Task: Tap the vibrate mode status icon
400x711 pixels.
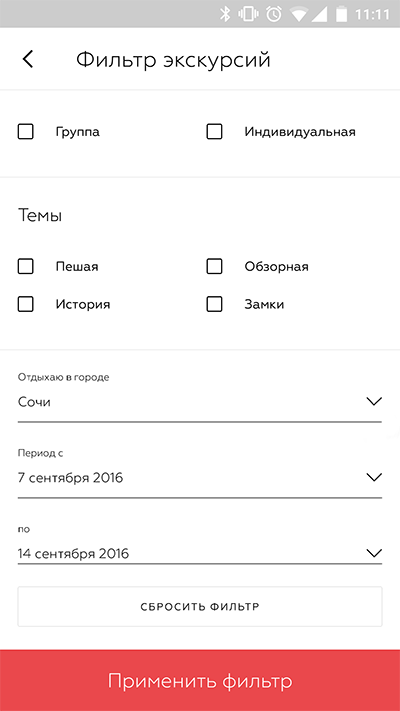Action: point(249,14)
